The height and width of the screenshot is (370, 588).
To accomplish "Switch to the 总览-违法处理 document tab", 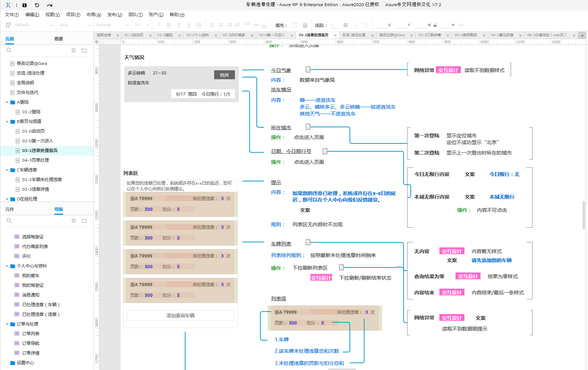I will click(x=353, y=35).
